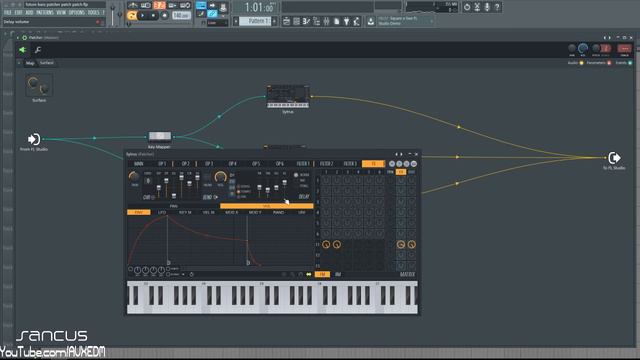This screenshot has height=360, width=640.
Task: Open Sytrus OP 2 tab
Action: [x=186, y=164]
